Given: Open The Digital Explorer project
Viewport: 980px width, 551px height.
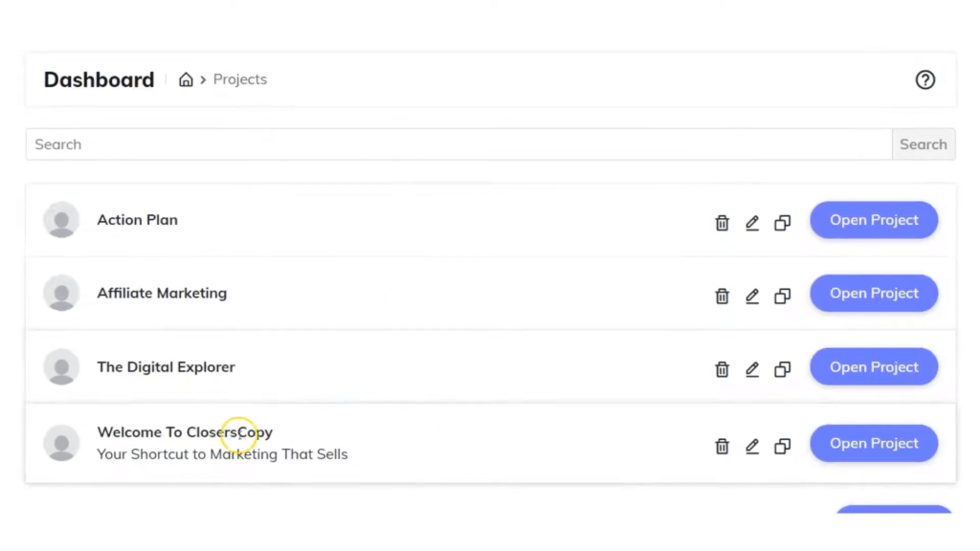Looking at the screenshot, I should [x=874, y=366].
